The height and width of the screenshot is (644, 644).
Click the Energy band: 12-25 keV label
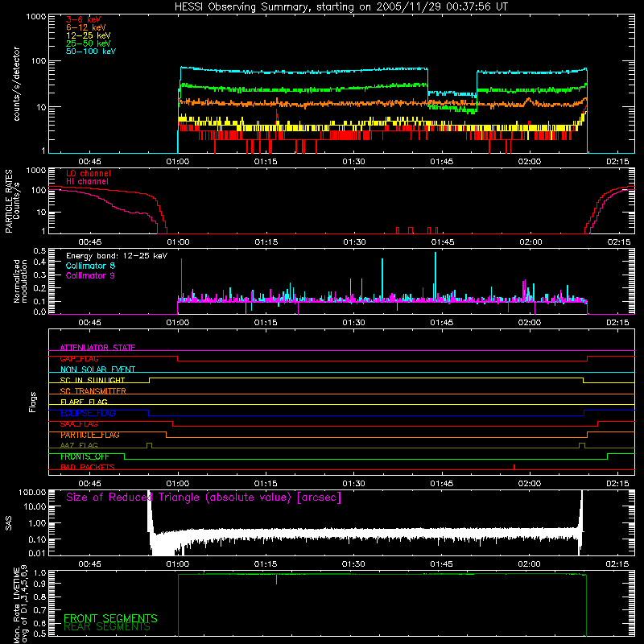tap(117, 256)
